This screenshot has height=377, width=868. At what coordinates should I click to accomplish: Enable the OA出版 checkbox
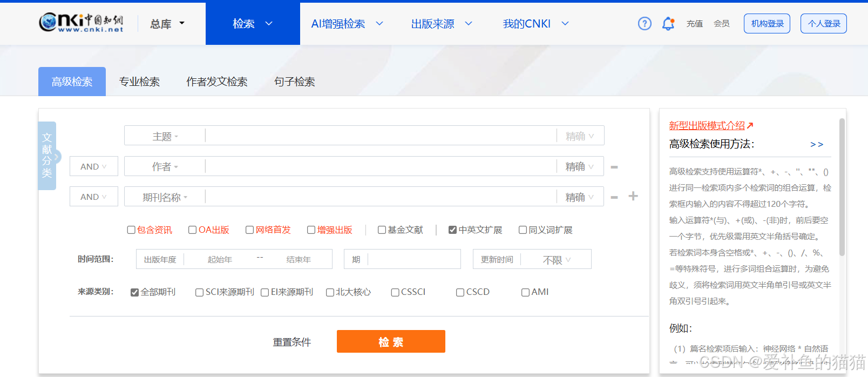[x=192, y=230]
